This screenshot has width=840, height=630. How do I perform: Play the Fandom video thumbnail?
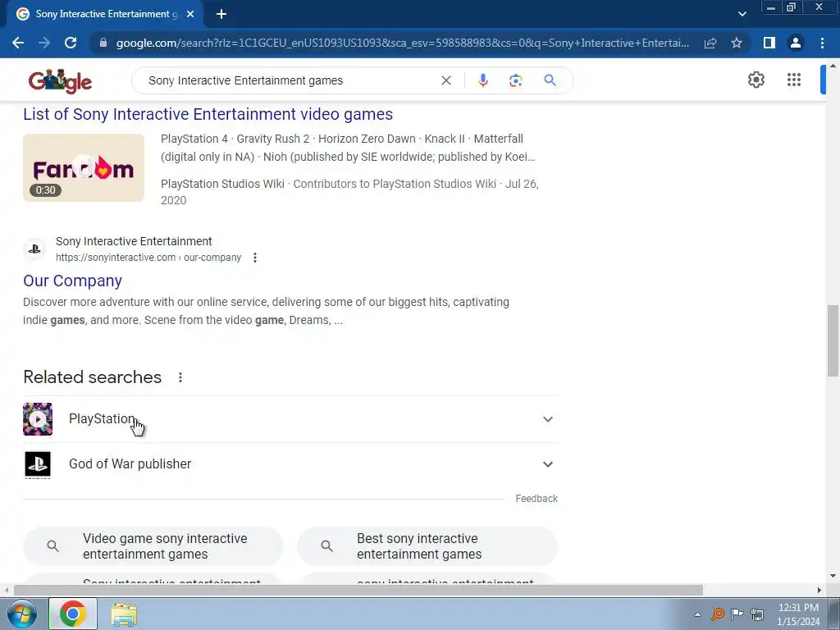click(84, 167)
